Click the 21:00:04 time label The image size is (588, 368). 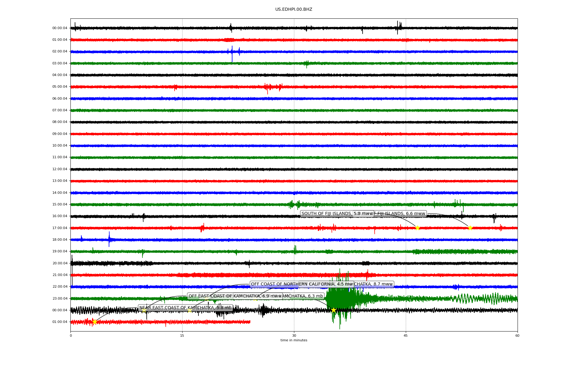coord(60,275)
